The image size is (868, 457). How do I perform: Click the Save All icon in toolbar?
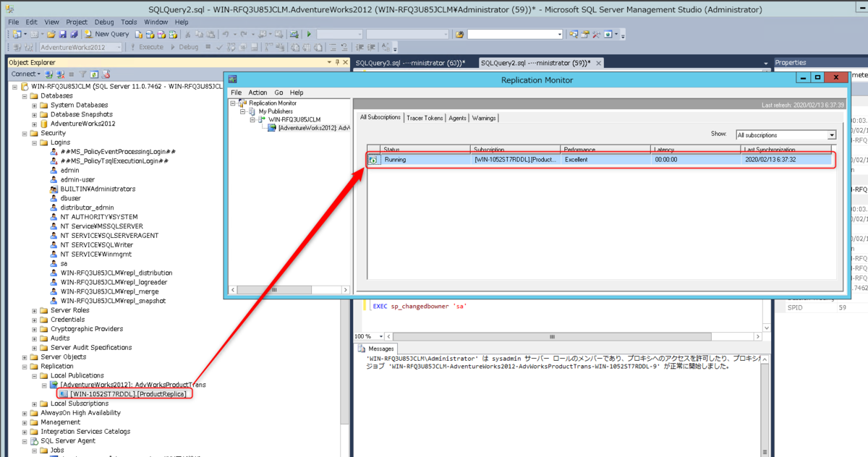click(73, 34)
